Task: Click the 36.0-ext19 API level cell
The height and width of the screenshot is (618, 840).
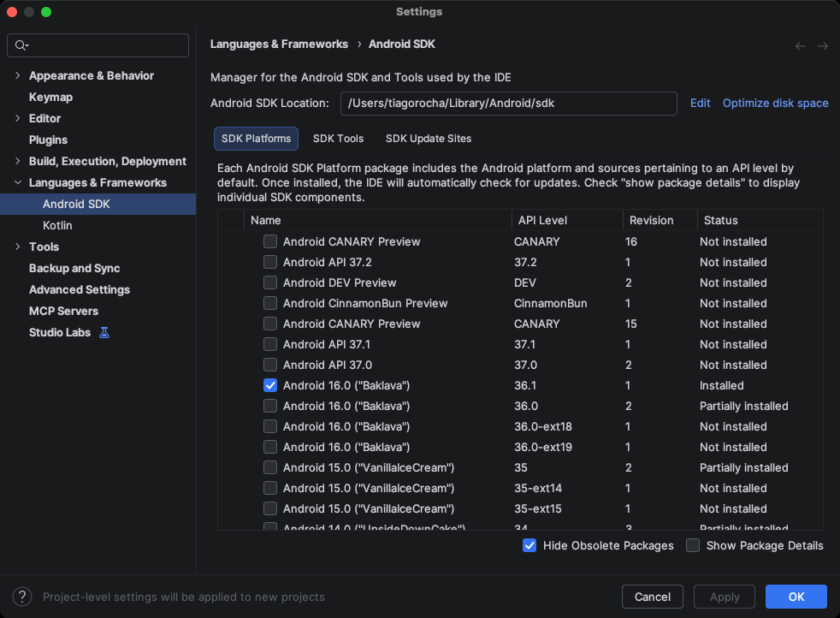Action: pyautogui.click(x=543, y=447)
